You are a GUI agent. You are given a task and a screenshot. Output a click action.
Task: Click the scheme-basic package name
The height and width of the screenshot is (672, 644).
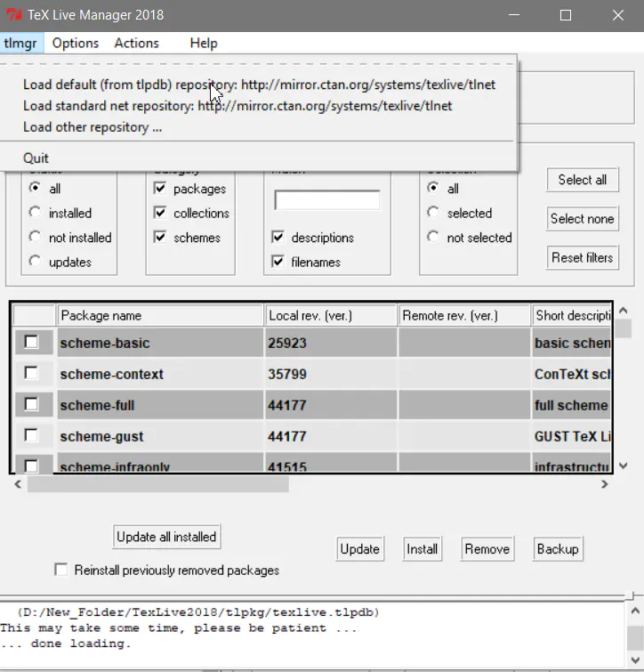coord(105,344)
